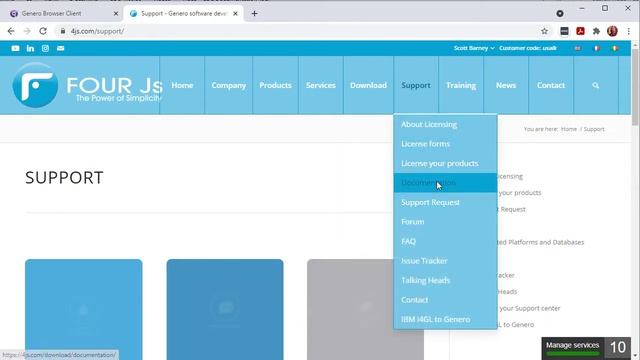640x360 pixels.
Task: Choose Contact in the Support dropdown
Action: pos(445,300)
